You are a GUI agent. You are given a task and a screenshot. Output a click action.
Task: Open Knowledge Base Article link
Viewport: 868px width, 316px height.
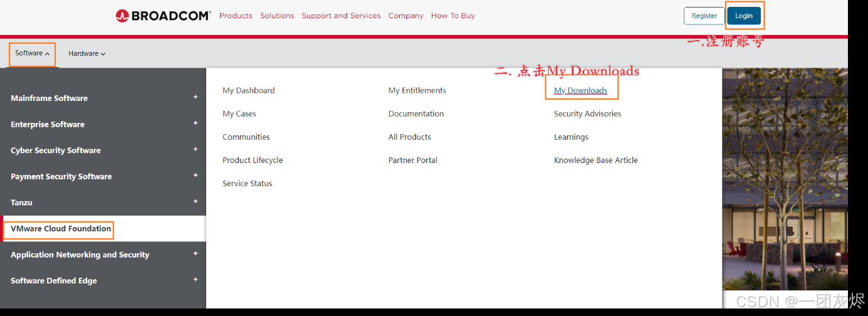pyautogui.click(x=596, y=160)
